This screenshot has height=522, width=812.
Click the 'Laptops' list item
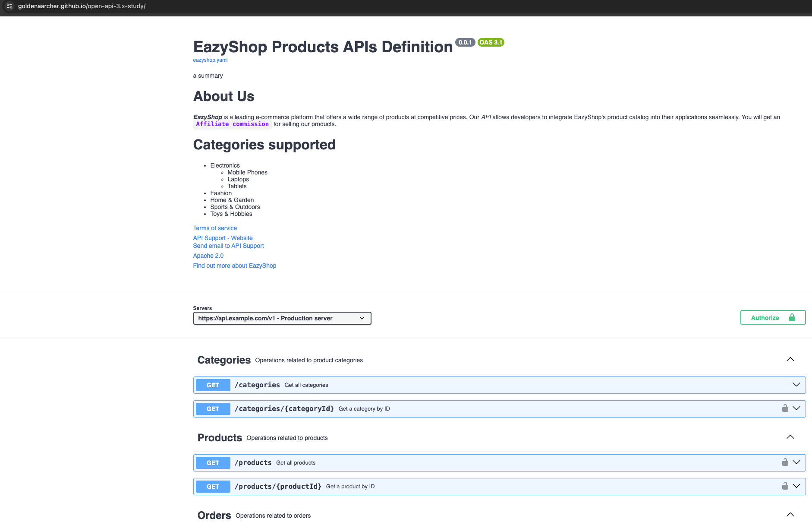point(238,179)
